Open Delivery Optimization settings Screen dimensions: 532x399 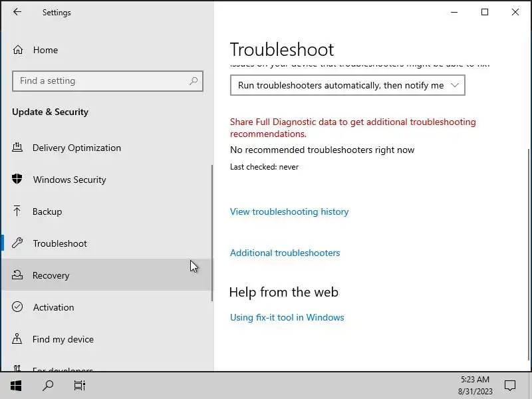107,148
